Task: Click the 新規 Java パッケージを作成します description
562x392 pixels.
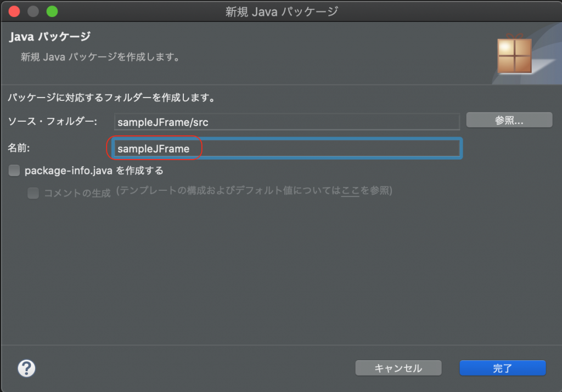Action: point(100,56)
